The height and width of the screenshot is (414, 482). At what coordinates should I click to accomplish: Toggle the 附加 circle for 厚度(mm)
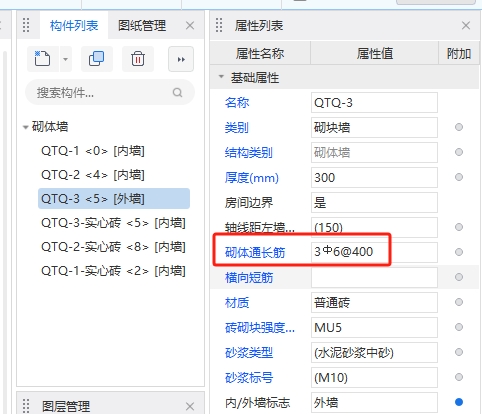[459, 177]
